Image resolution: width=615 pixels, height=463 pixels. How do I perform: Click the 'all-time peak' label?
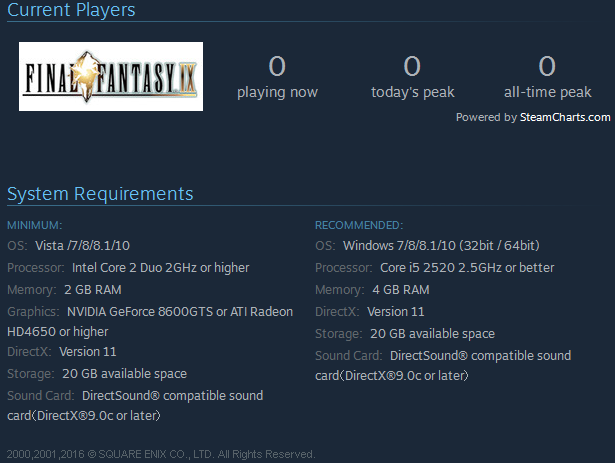pos(548,93)
